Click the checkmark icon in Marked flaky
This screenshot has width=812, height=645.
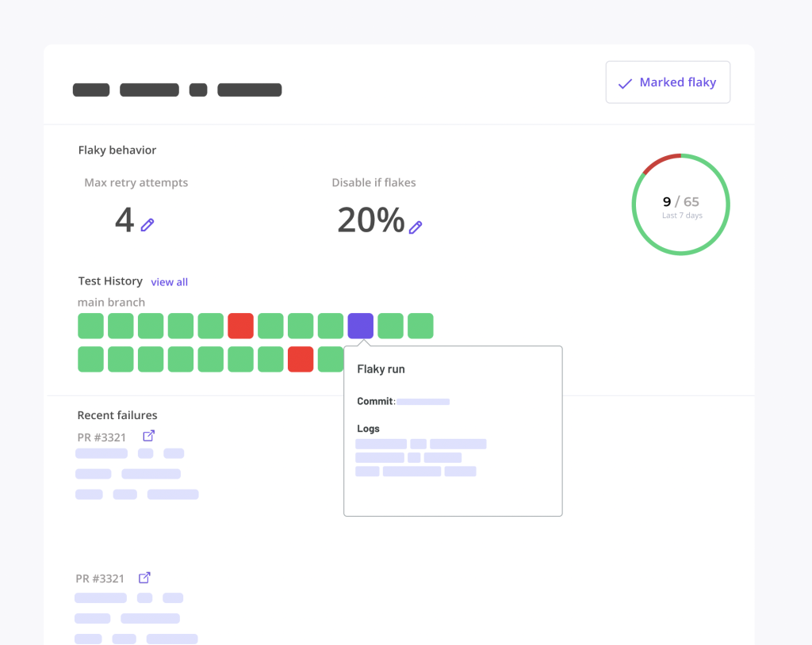[x=625, y=83]
